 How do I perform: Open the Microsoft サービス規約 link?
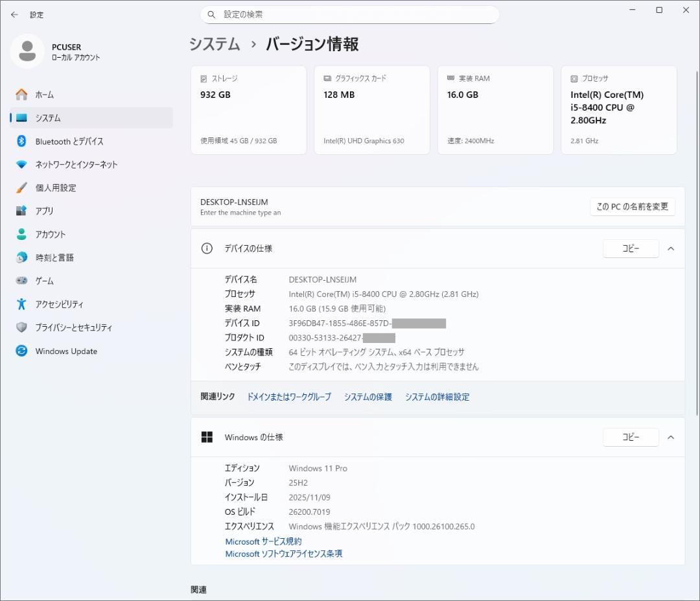click(x=262, y=541)
